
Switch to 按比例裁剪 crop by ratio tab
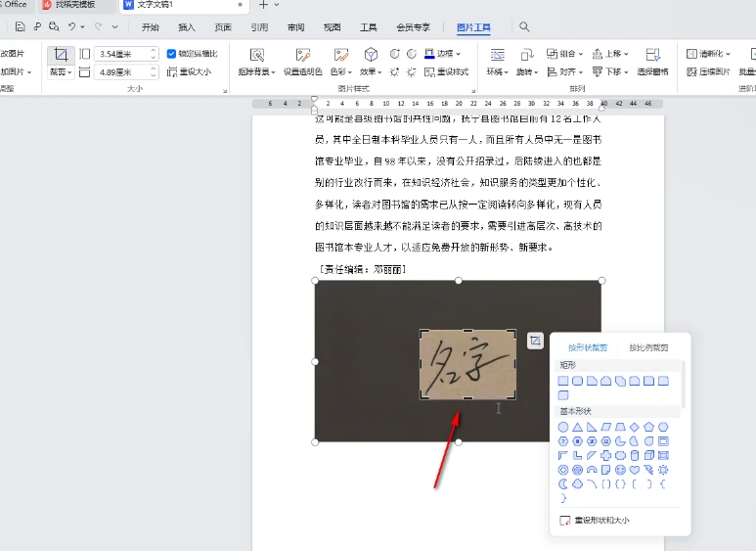point(648,347)
